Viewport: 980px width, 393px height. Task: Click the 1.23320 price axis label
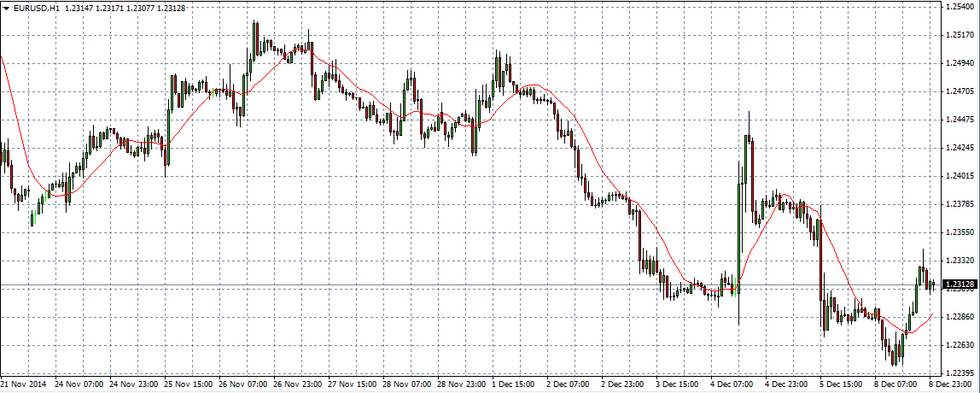960,261
